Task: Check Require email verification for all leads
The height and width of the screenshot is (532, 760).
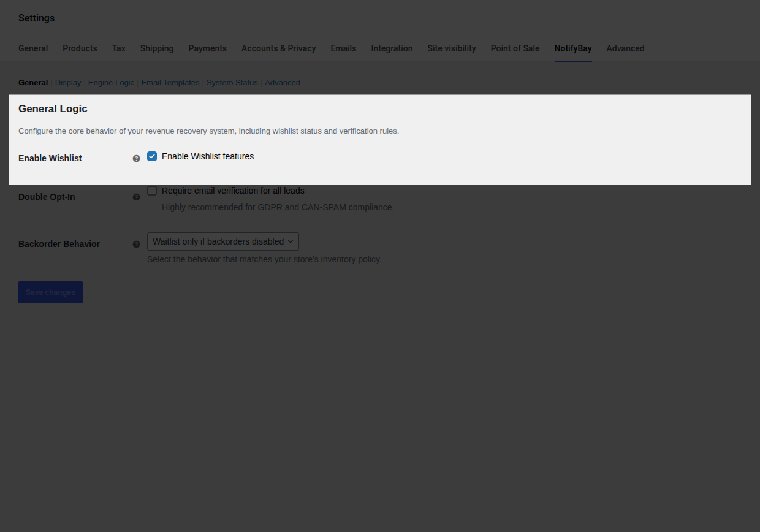Action: pos(152,191)
